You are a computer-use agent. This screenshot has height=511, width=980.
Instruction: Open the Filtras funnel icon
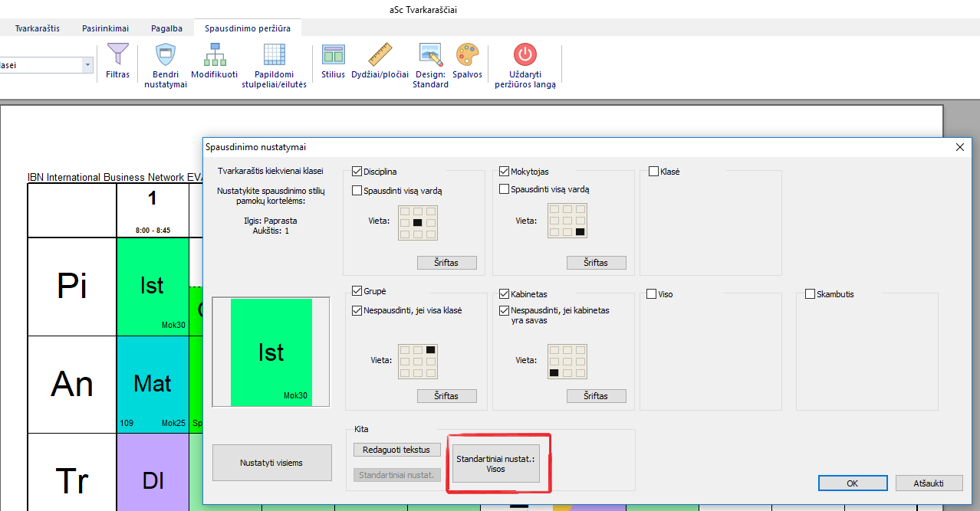[x=117, y=55]
